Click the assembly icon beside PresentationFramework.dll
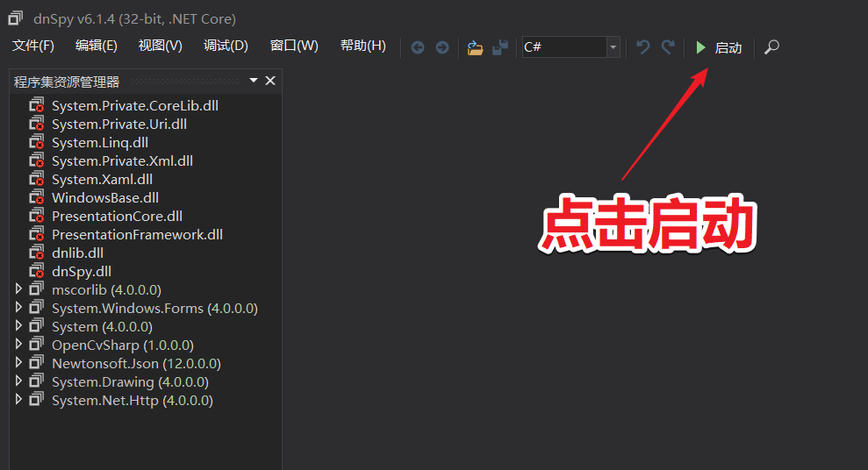Image resolution: width=868 pixels, height=470 pixels. 37,234
